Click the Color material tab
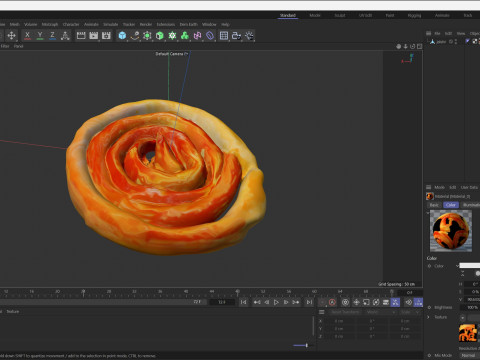The image size is (480, 360). (451, 205)
